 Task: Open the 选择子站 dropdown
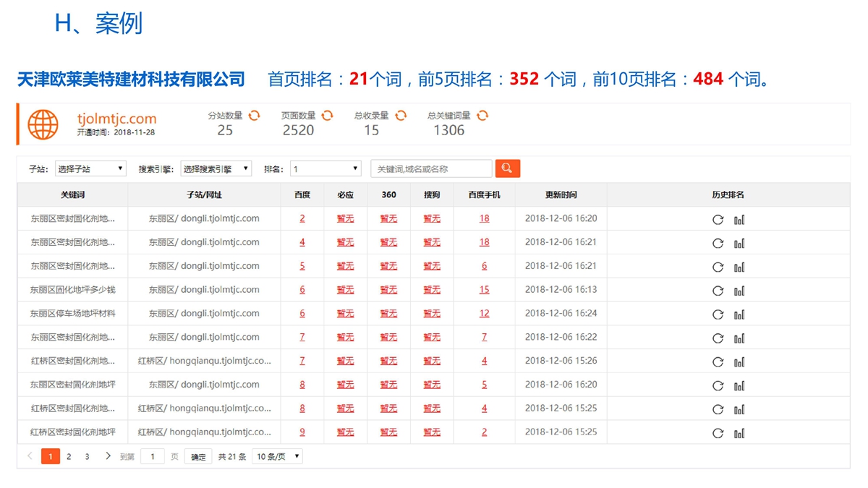click(90, 169)
